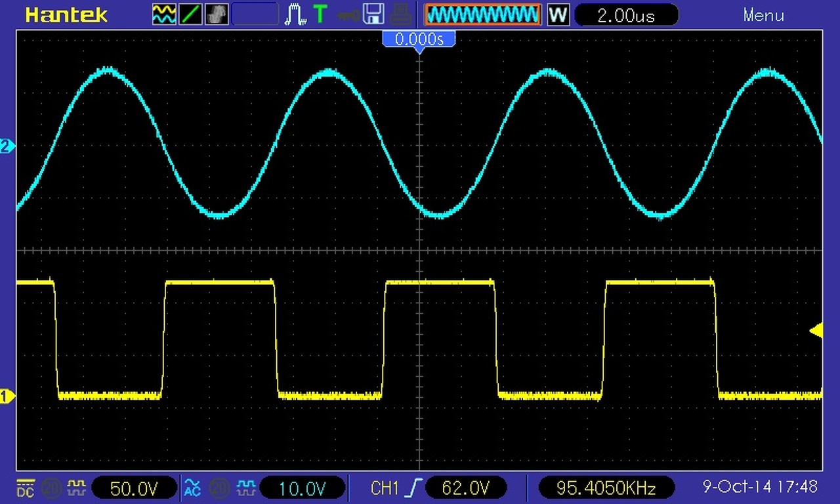The image size is (840, 504).
Task: Open the Menu button
Action: pos(764,15)
